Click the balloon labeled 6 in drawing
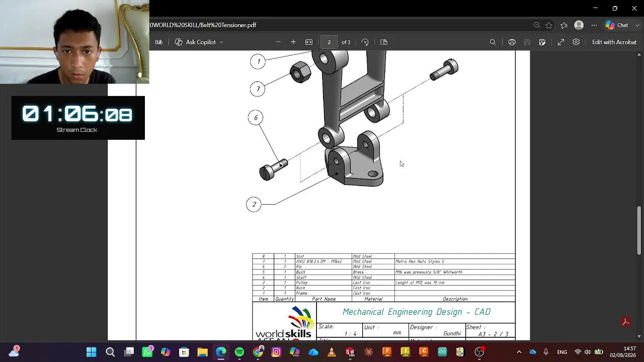Image resolution: width=644 pixels, height=362 pixels. click(x=256, y=118)
